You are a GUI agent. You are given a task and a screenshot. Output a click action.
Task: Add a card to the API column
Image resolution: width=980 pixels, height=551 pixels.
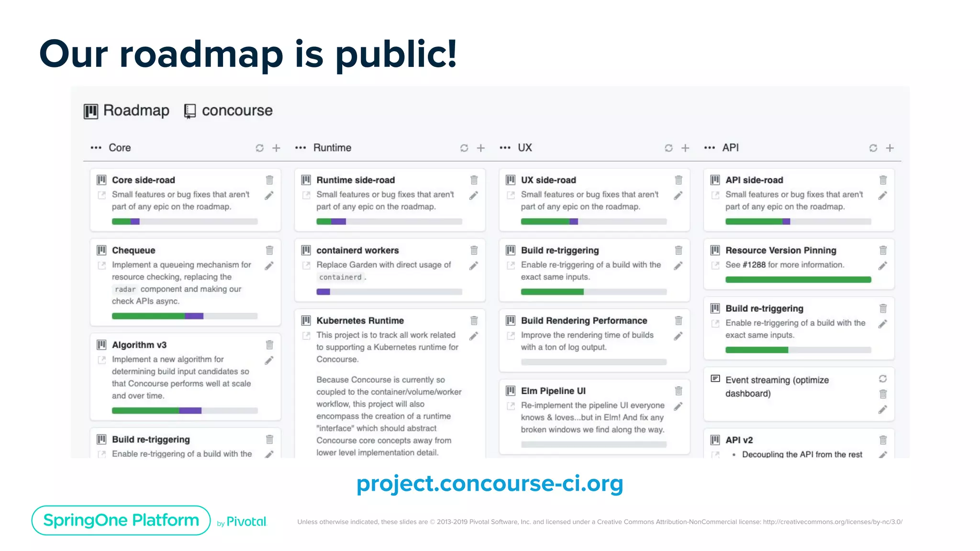(890, 148)
